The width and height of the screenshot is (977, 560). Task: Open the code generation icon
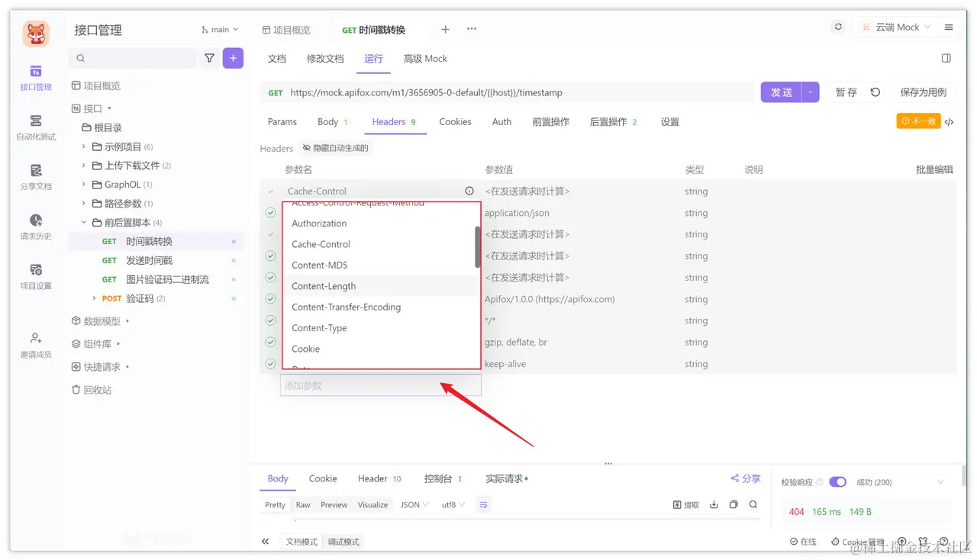click(x=950, y=121)
